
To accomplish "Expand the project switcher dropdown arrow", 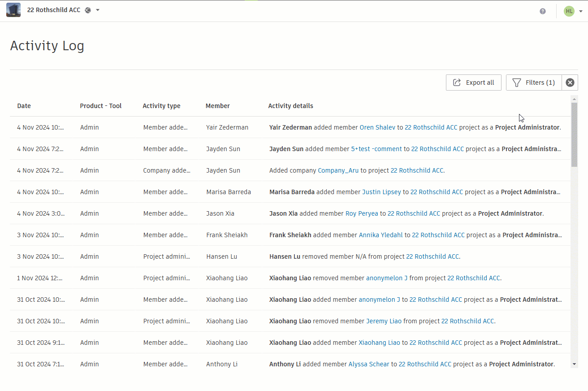I will (98, 10).
